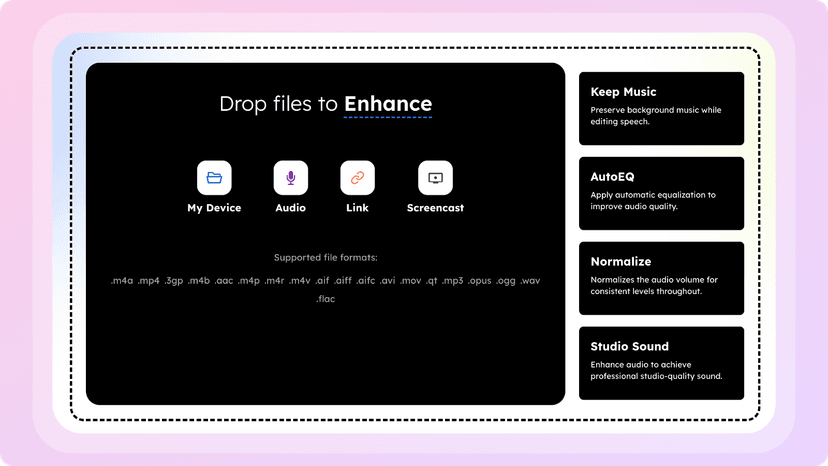Click the .flac format text
The image size is (828, 466).
pos(325,299)
